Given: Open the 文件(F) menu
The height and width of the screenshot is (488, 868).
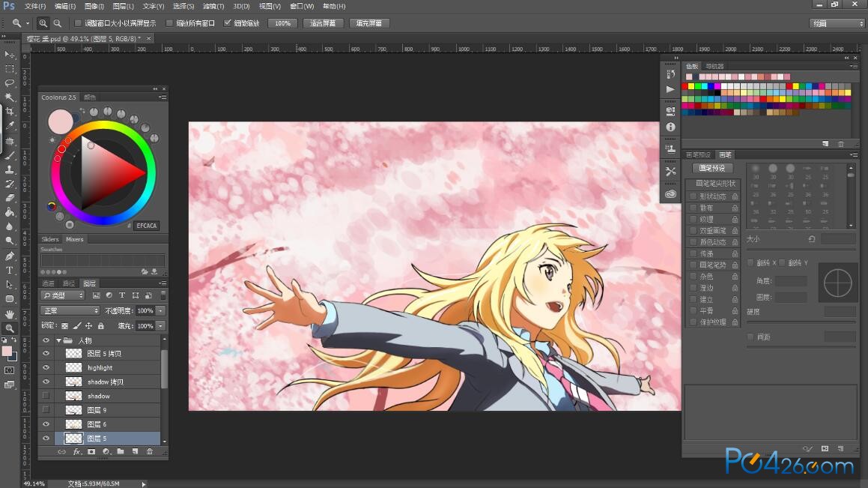Looking at the screenshot, I should (35, 6).
